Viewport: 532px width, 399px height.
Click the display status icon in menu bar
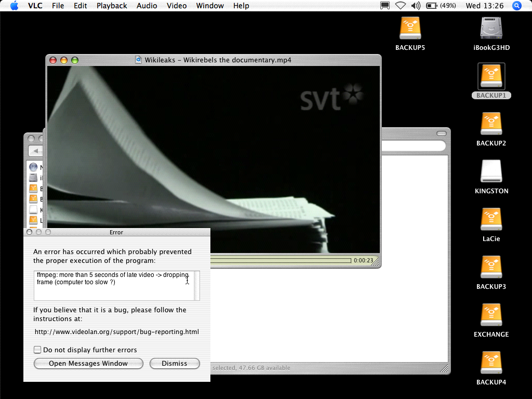385,5
